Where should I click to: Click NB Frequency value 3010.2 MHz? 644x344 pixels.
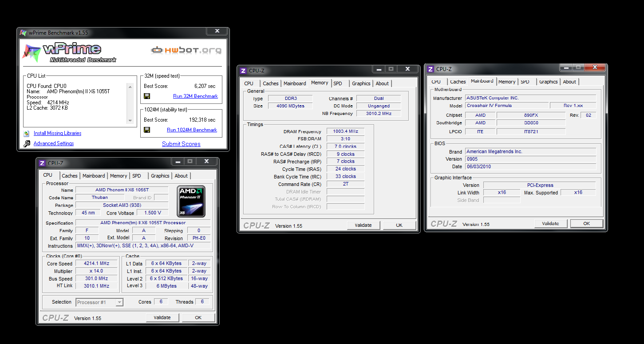pyautogui.click(x=379, y=113)
